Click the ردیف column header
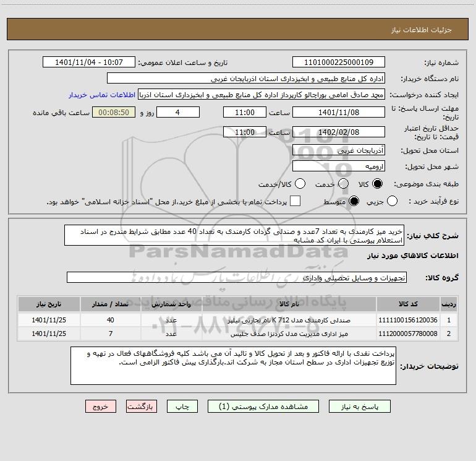This screenshot has height=461, width=476. (449, 304)
